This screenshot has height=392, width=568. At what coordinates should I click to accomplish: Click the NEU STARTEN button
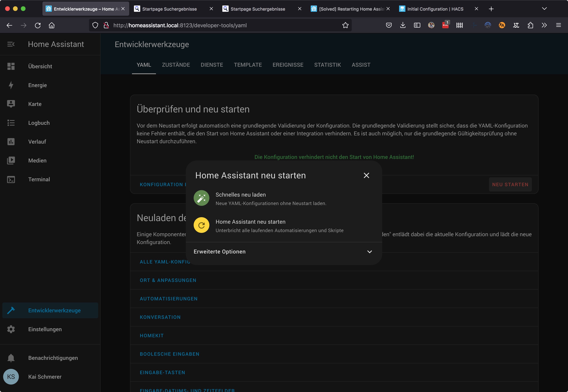(x=510, y=184)
